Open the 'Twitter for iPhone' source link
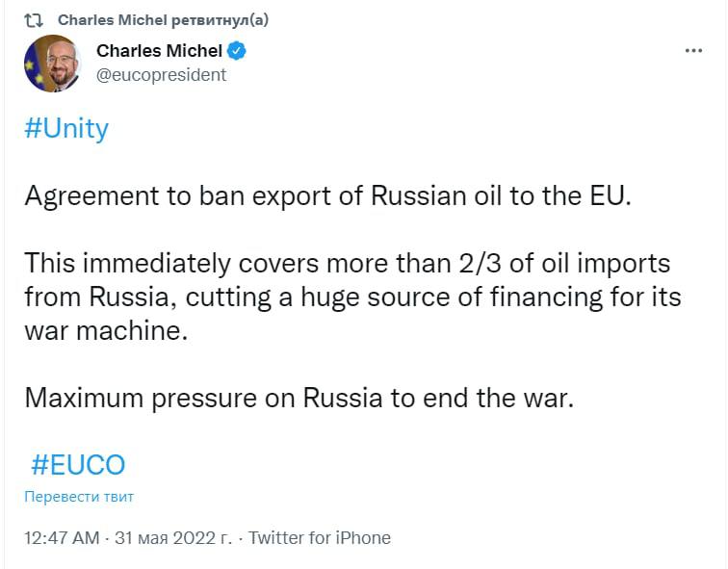This screenshot has height=569, width=728. pos(320,538)
